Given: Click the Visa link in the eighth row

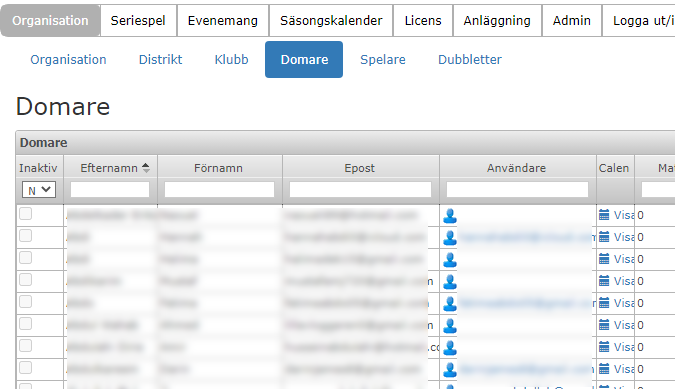Looking at the screenshot, I should coord(624,369).
